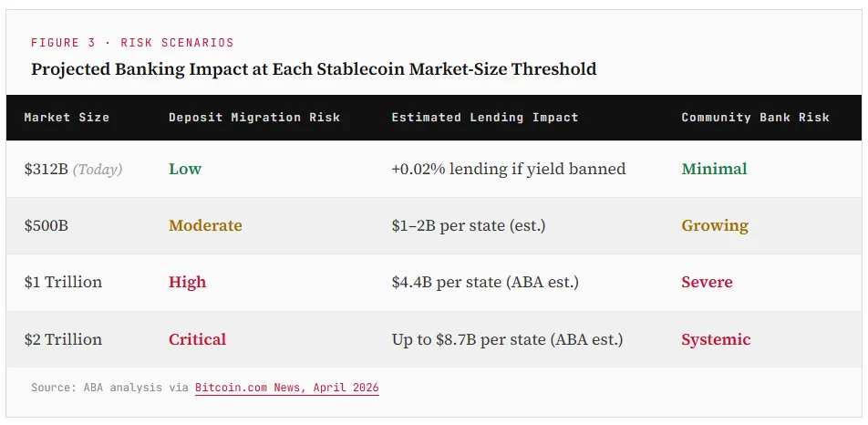Click the Critical deposit risk label
Viewport: 868px width, 425px height.
point(197,339)
